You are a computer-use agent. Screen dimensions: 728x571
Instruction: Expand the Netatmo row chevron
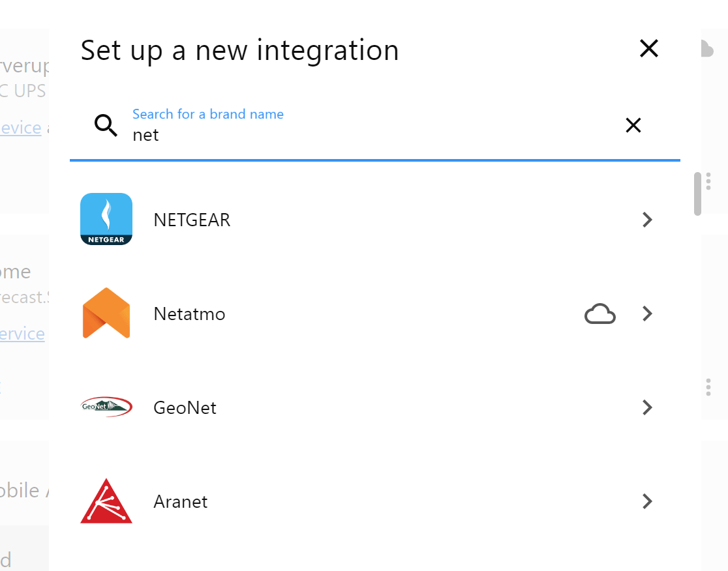(647, 314)
